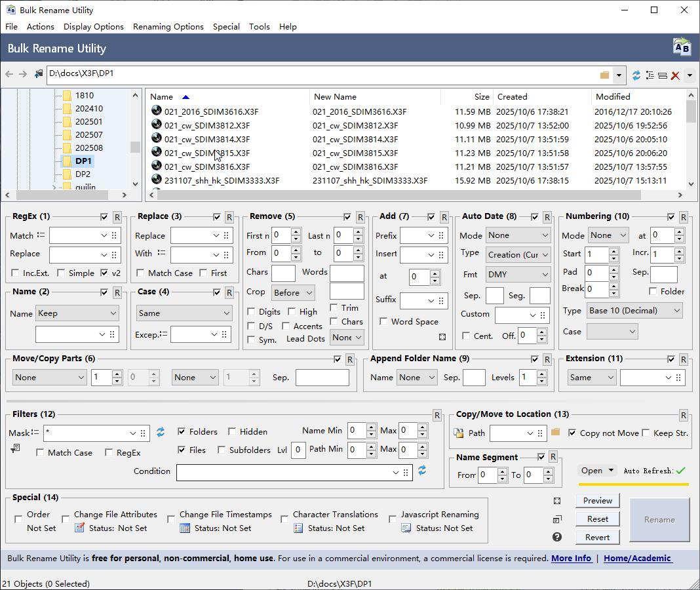Open the Append Folder Name dropdown
Viewport: 700px width, 590px height.
point(417,378)
